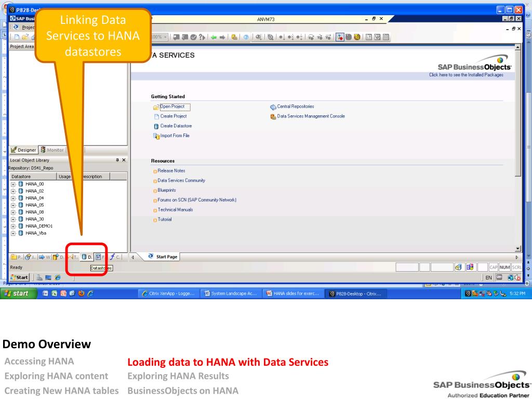Image resolution: width=532 pixels, height=399 pixels.
Task: Click the first speech-bubble toolbar icon
Action: [x=176, y=37]
